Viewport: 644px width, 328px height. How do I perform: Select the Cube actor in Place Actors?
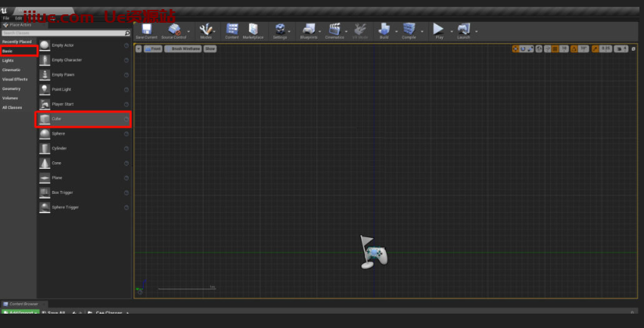(x=83, y=119)
